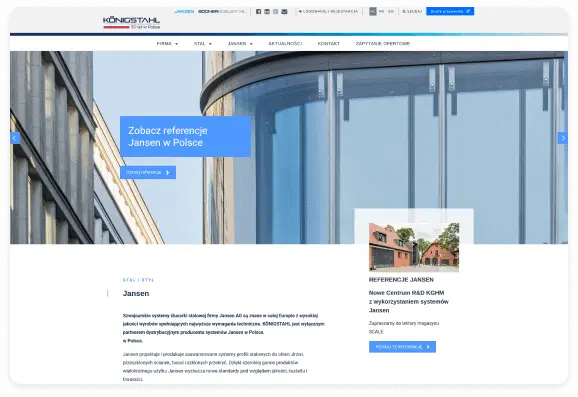
Task: Expand the Firma dropdown menu
Action: click(x=167, y=43)
